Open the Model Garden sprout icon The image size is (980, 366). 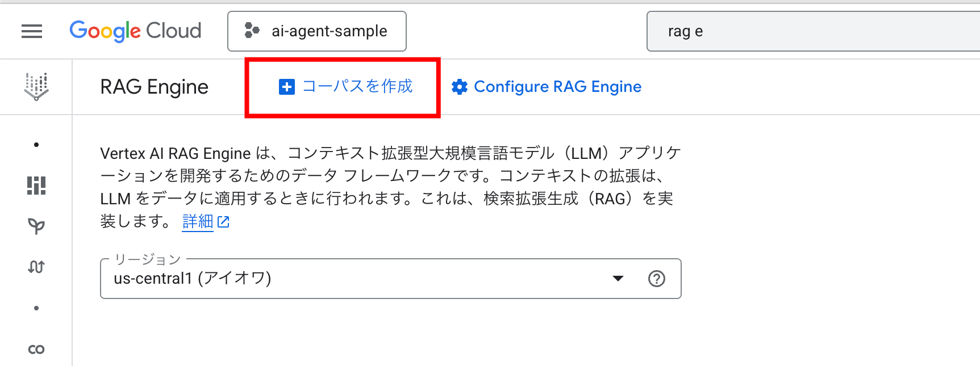click(x=36, y=226)
